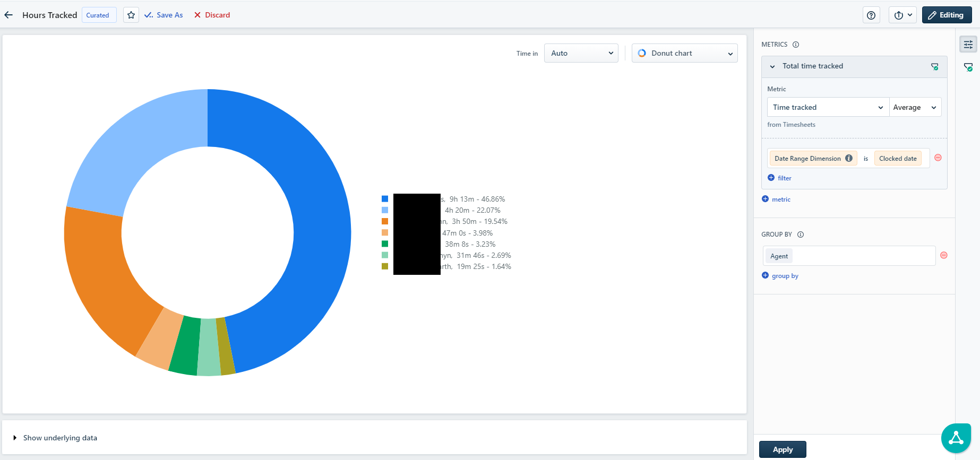Image resolution: width=980 pixels, height=460 pixels.
Task: Open the Average aggregation dropdown
Action: [x=915, y=107]
